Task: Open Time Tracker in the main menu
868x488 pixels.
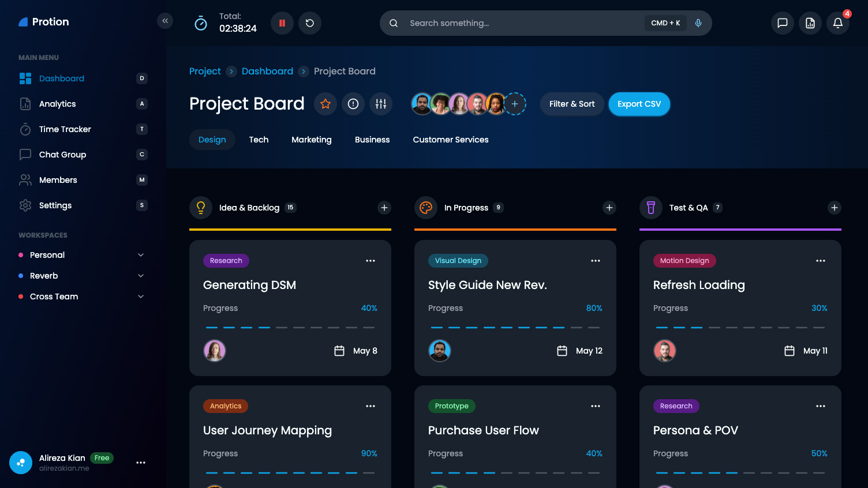Action: tap(65, 129)
